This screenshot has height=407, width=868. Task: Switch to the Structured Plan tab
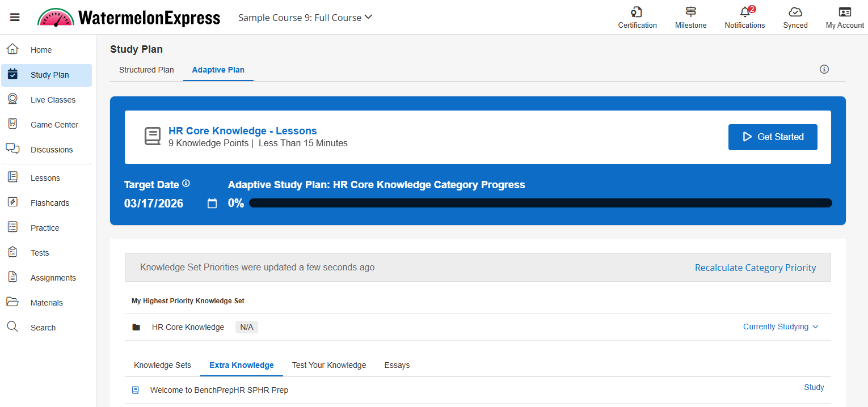click(146, 70)
